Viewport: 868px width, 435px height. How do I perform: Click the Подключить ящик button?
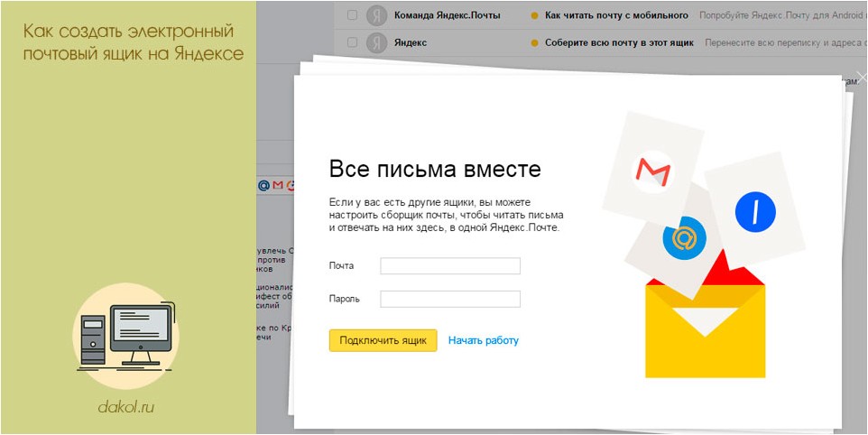(x=383, y=340)
